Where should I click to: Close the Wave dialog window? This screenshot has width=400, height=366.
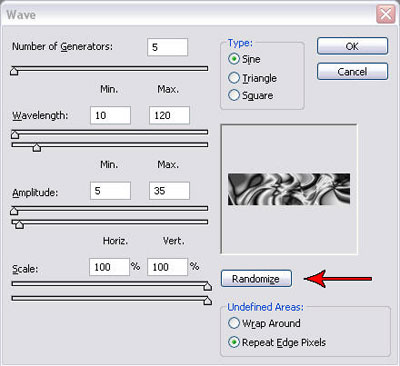pyautogui.click(x=386, y=15)
